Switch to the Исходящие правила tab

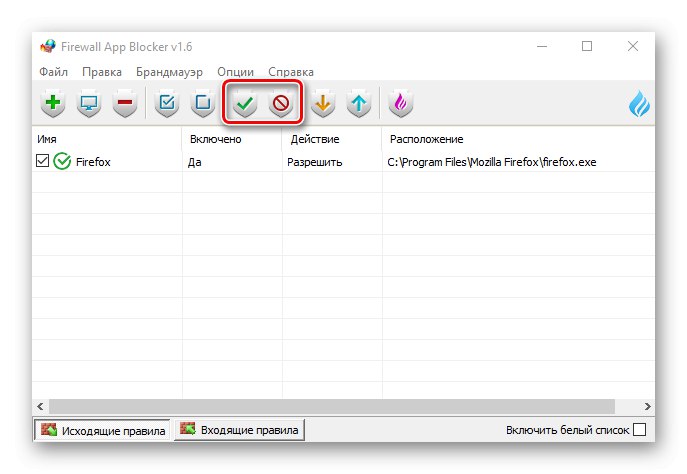click(102, 430)
